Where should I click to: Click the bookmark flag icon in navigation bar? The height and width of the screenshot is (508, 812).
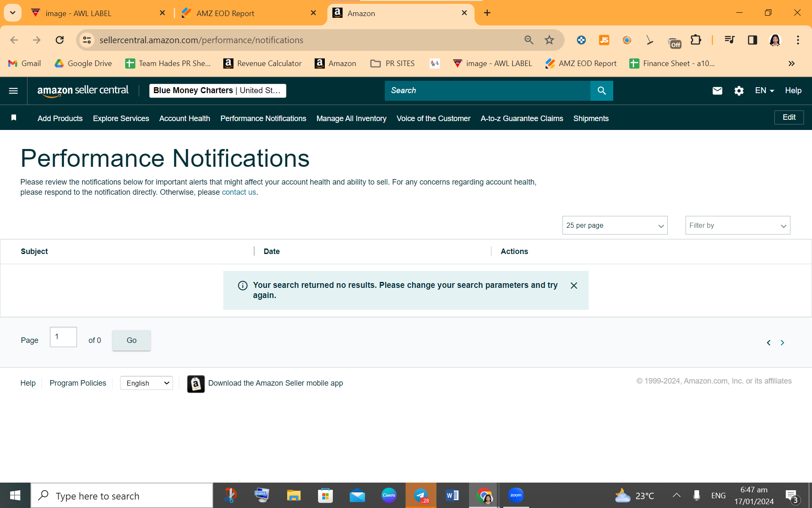[14, 118]
